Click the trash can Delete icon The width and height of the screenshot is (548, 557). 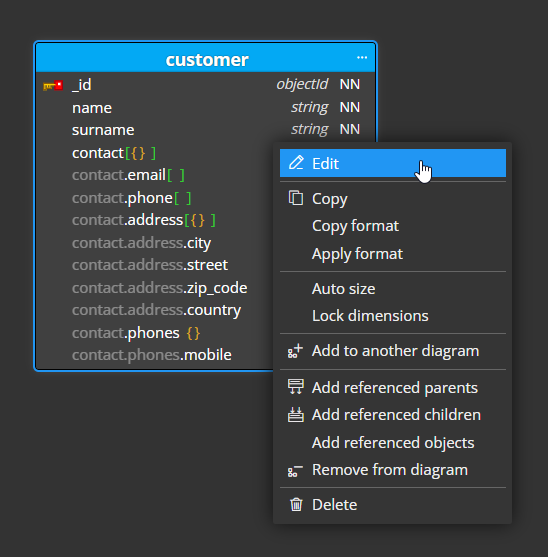point(296,504)
